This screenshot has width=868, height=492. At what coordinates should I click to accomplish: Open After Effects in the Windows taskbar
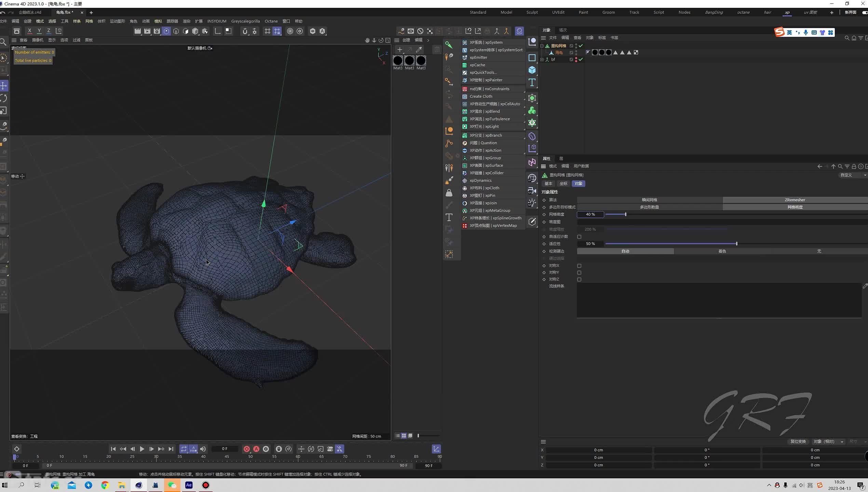click(189, 485)
